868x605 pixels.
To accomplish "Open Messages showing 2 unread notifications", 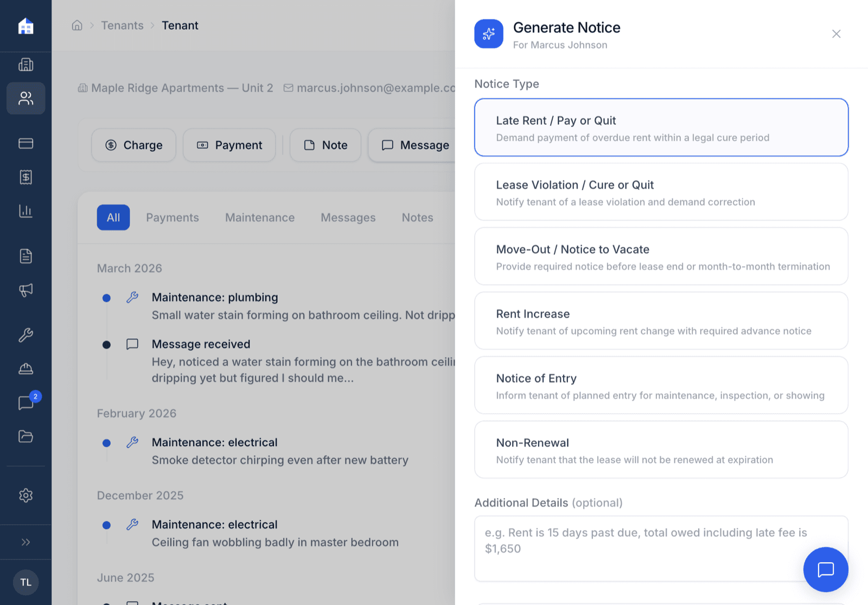I will (x=25, y=402).
